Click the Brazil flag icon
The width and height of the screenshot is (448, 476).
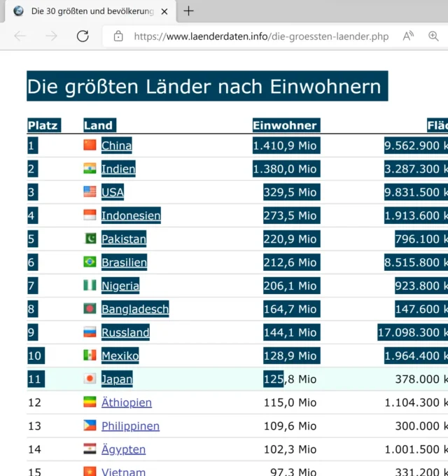click(x=90, y=262)
